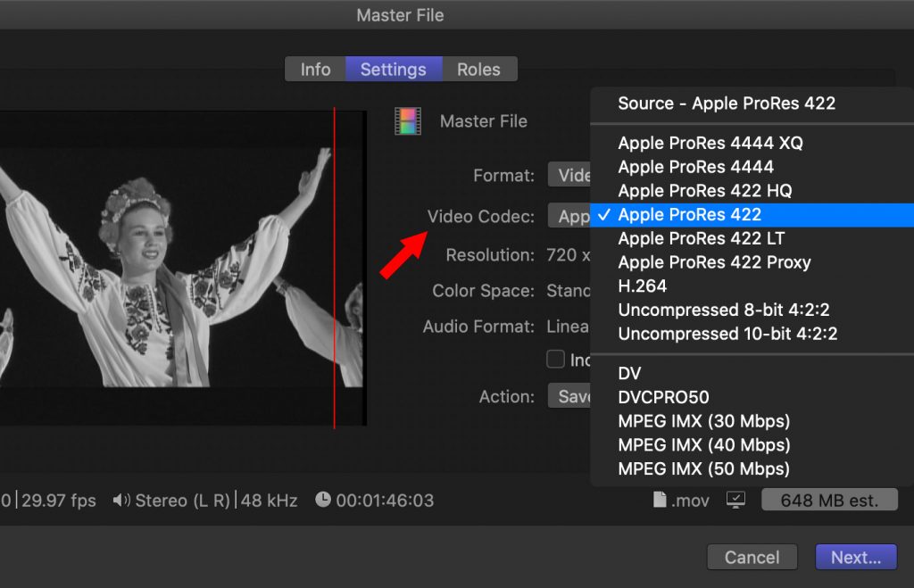This screenshot has height=588, width=914.
Task: Choose H.264 from the codec list
Action: pos(644,286)
